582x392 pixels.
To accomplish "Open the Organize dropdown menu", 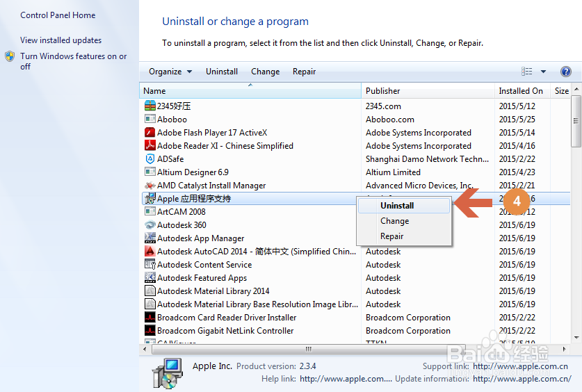I will tap(170, 72).
